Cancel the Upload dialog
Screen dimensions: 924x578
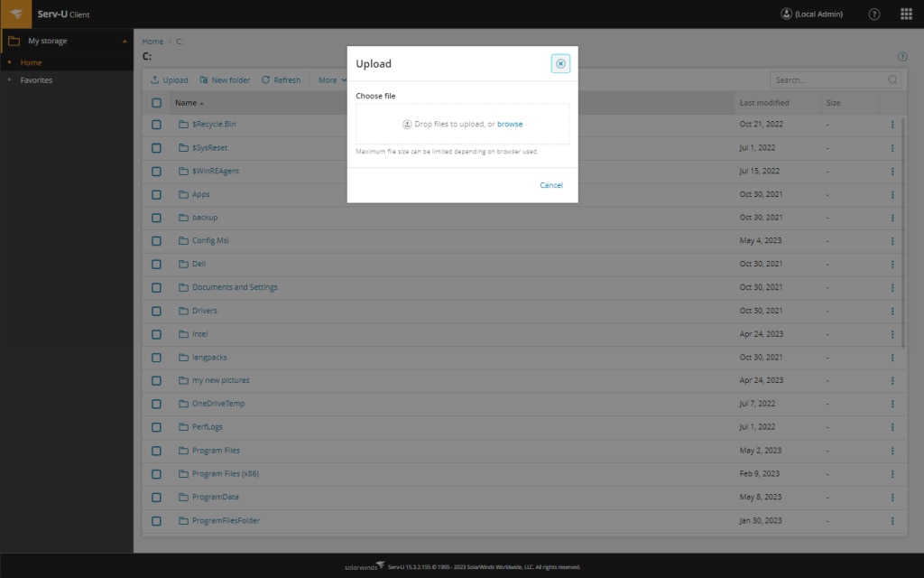point(551,184)
